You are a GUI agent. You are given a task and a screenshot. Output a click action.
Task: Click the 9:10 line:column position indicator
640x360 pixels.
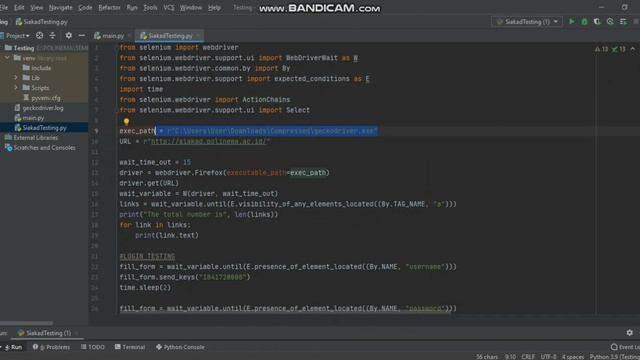point(510,357)
